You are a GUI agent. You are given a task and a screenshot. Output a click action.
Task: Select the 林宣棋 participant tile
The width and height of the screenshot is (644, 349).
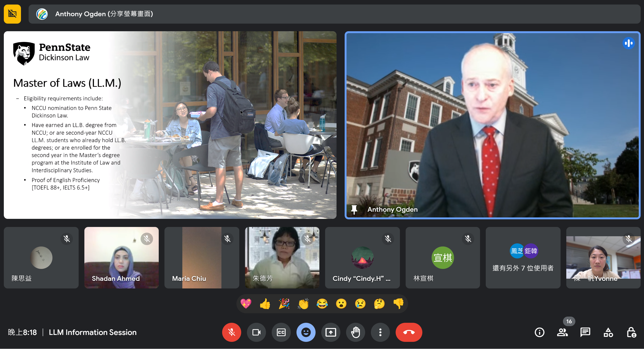[443, 258]
